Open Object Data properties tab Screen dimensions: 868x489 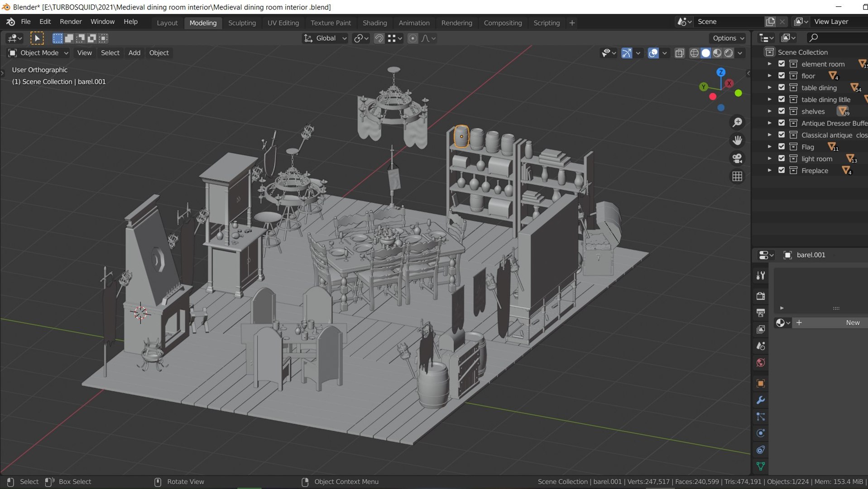pyautogui.click(x=761, y=466)
